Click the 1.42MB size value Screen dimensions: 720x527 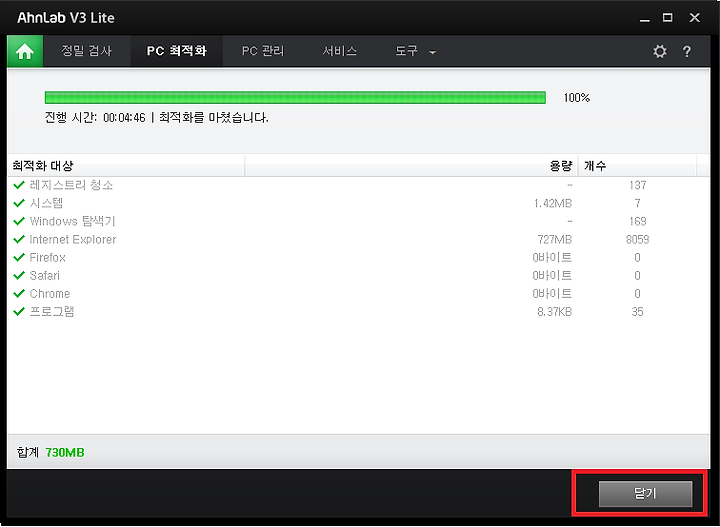pos(553,203)
